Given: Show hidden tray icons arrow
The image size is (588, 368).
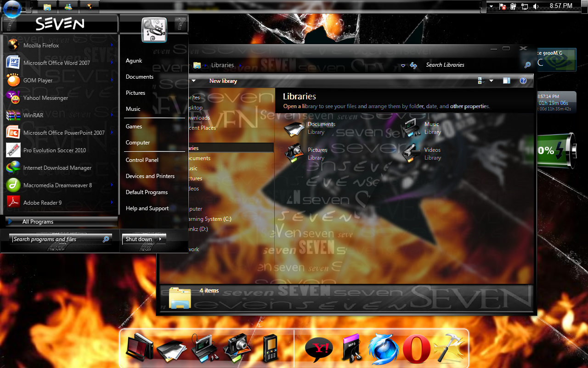Looking at the screenshot, I should tap(491, 6).
